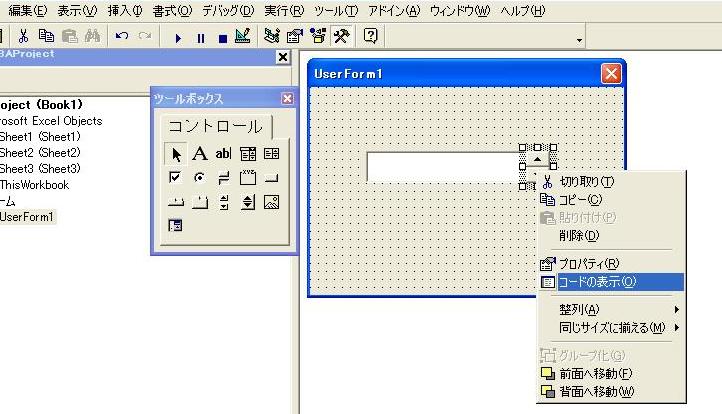Select ThisWorkbook in the project tree
The height and width of the screenshot is (414, 722).
[35, 184]
